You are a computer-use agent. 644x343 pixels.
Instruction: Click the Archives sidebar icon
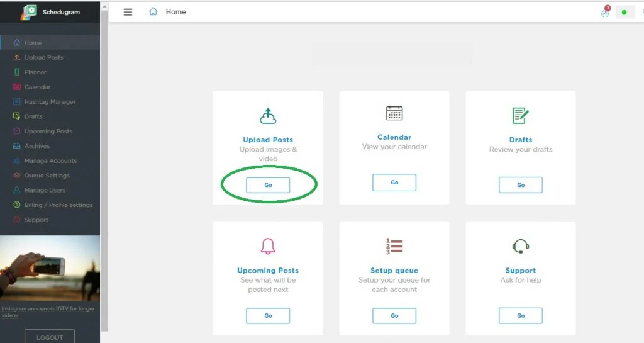click(16, 146)
